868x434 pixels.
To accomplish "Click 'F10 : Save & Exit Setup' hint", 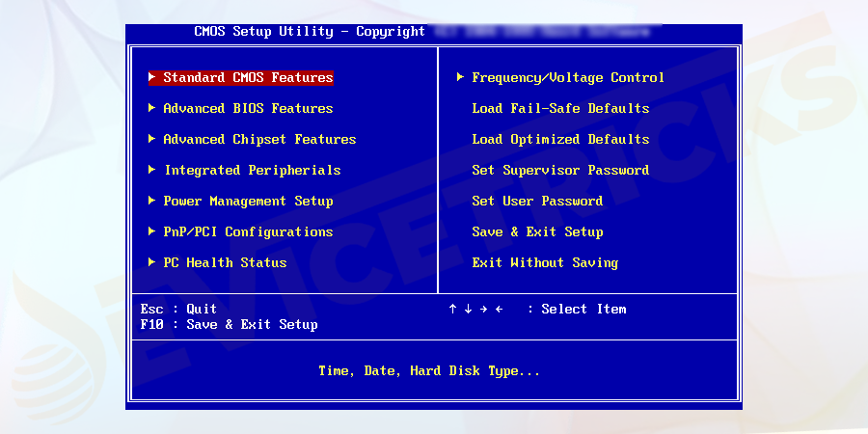I will point(229,324).
